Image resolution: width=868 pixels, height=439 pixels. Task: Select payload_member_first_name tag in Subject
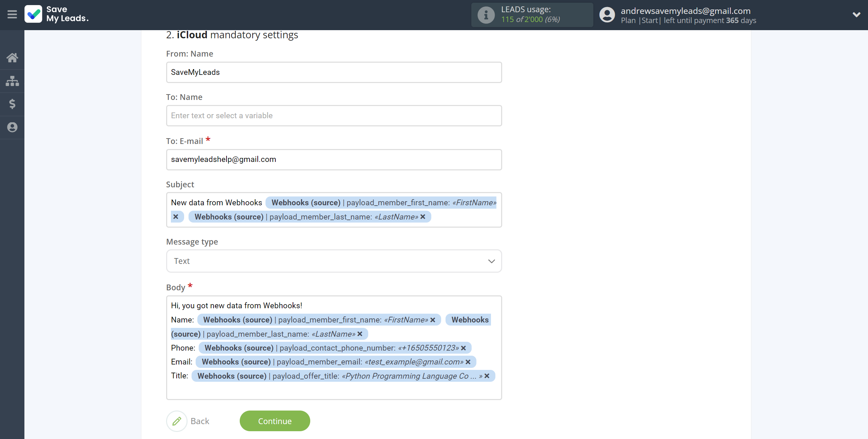(x=381, y=203)
